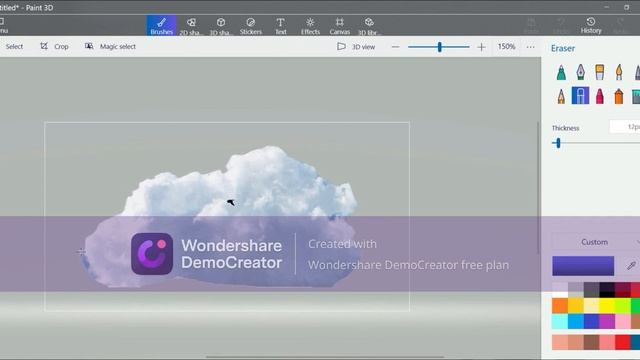Open the three-dot more options menu
The image size is (640, 360).
[x=530, y=47]
